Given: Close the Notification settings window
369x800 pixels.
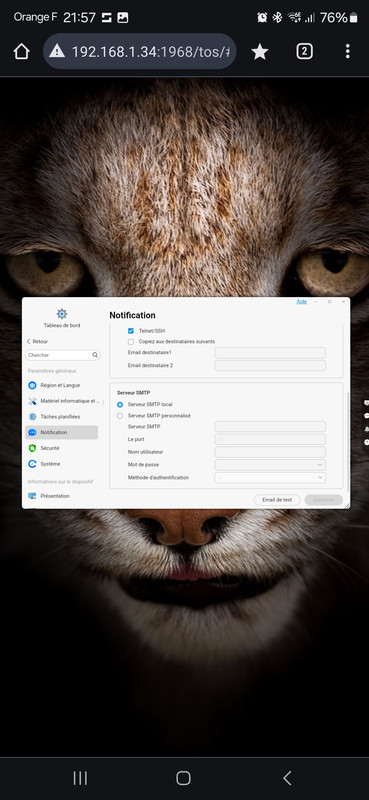Looking at the screenshot, I should tap(343, 302).
